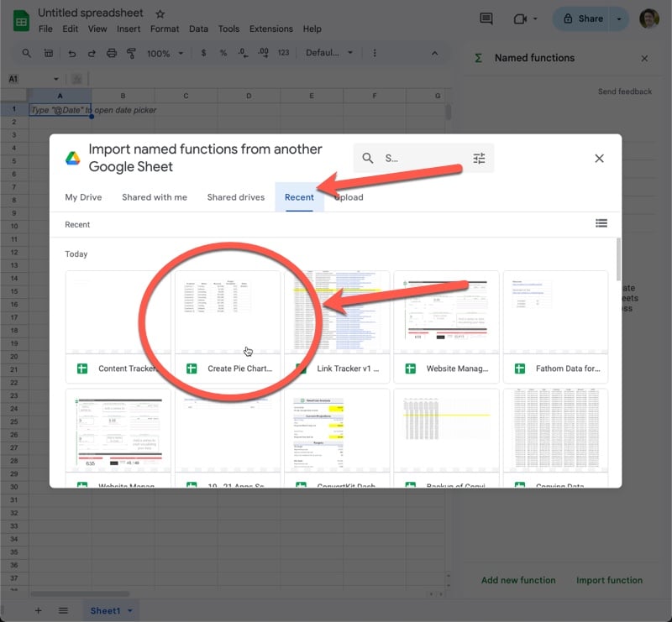Switch to the Shared with me tab
The height and width of the screenshot is (622, 672).
tap(155, 197)
